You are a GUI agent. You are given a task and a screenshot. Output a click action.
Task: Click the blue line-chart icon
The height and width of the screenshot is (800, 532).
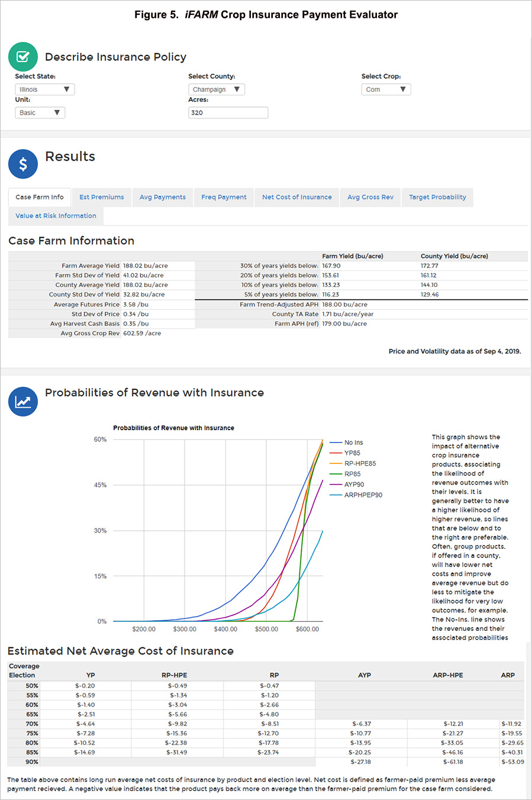(23, 402)
